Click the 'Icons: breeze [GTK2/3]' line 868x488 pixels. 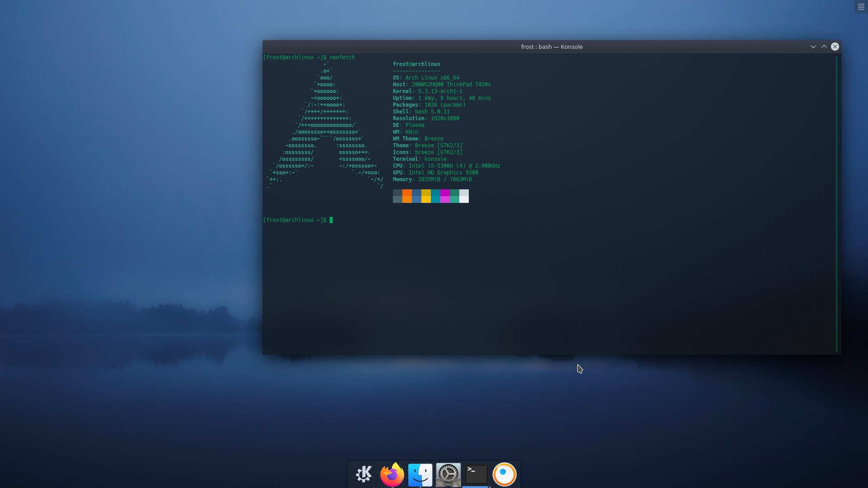[x=428, y=152]
